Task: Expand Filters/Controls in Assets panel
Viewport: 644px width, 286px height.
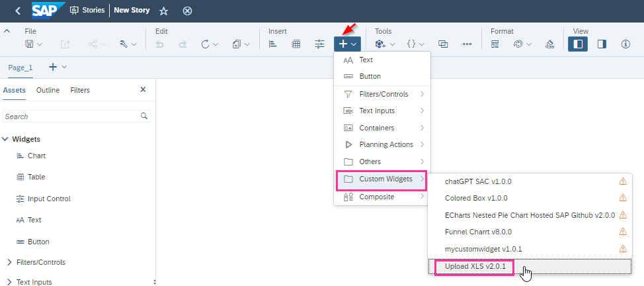Action: 9,262
